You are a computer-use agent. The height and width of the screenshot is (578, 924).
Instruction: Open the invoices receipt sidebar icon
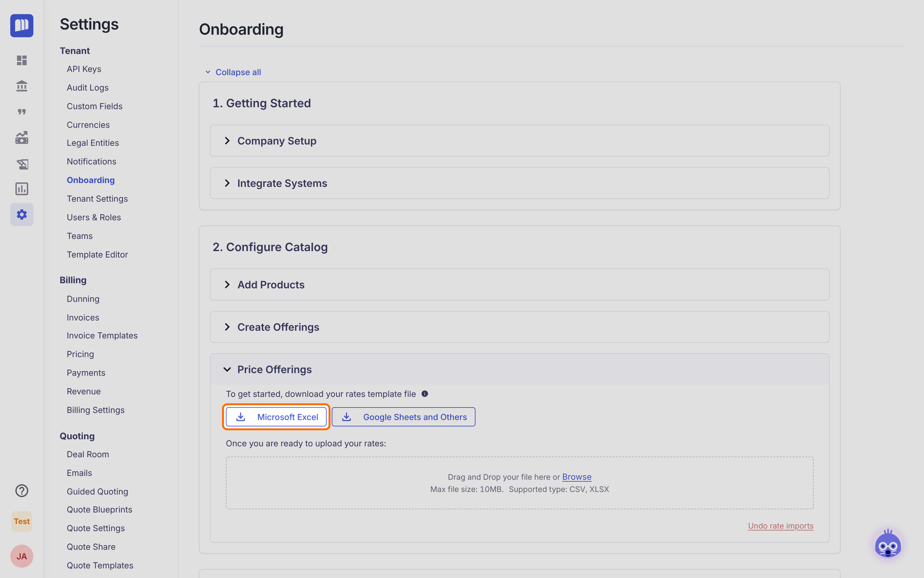pyautogui.click(x=22, y=164)
